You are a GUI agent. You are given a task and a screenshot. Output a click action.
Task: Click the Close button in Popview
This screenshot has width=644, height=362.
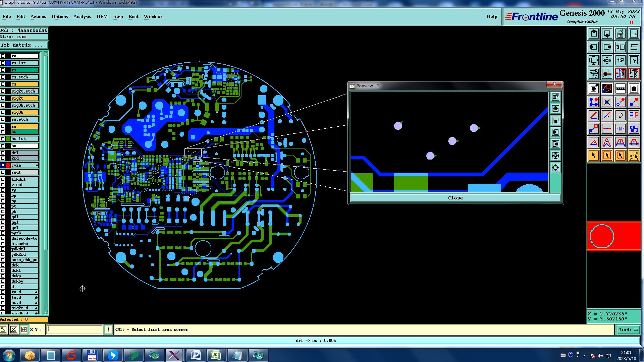455,198
